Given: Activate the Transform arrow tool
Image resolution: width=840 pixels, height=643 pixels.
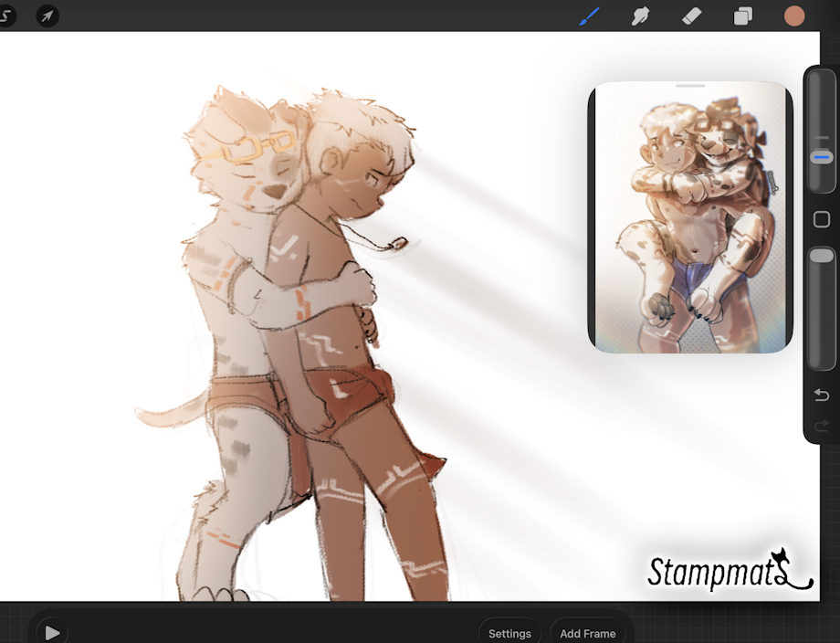Looking at the screenshot, I should 47,16.
